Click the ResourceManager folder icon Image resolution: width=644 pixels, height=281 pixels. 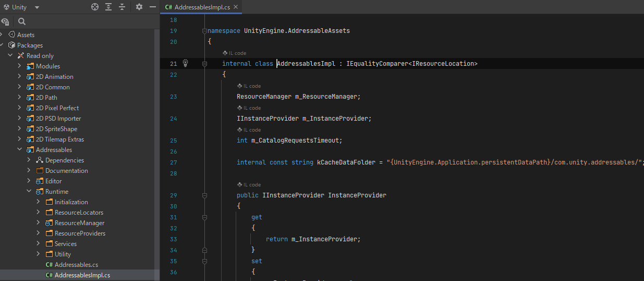[x=49, y=223]
